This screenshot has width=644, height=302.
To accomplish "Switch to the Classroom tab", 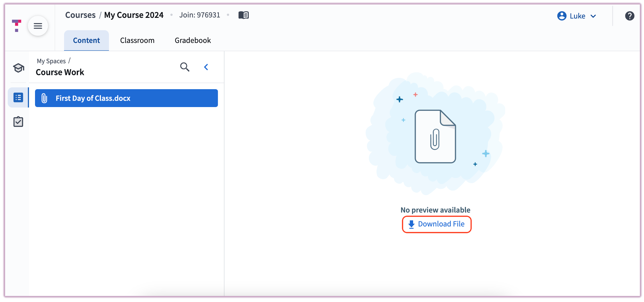I will (x=137, y=40).
